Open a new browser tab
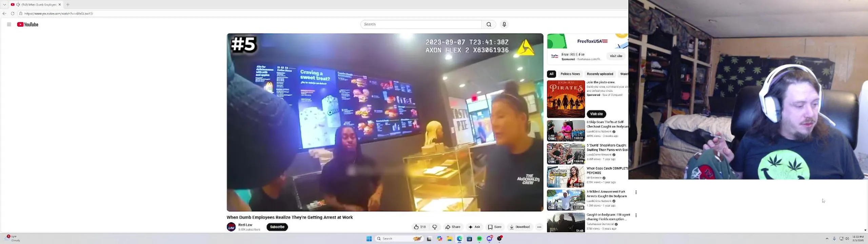This screenshot has height=244, width=868. click(x=68, y=4)
